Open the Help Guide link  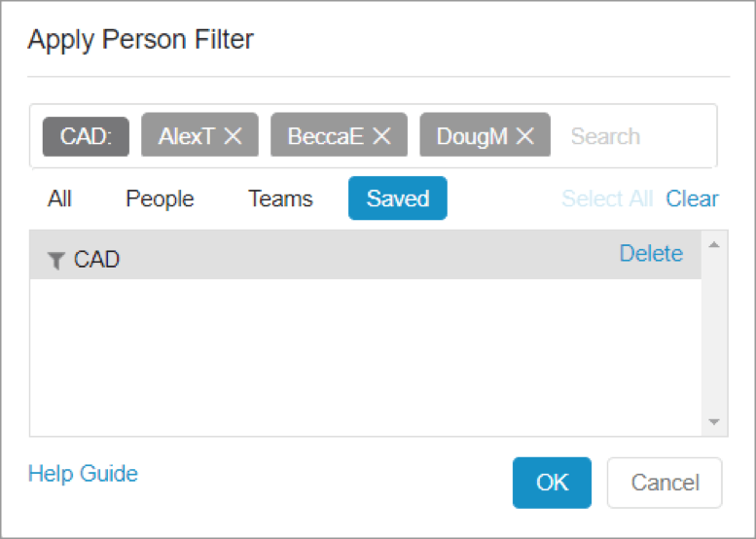pyautogui.click(x=83, y=474)
